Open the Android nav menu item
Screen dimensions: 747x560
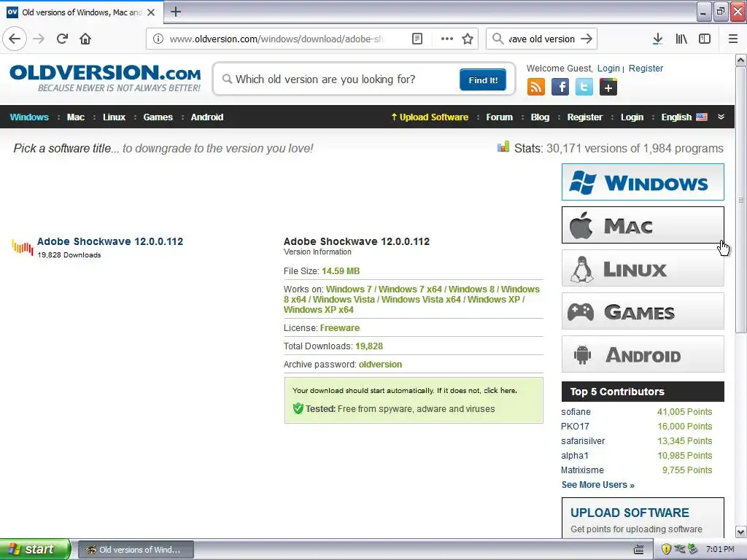207,117
